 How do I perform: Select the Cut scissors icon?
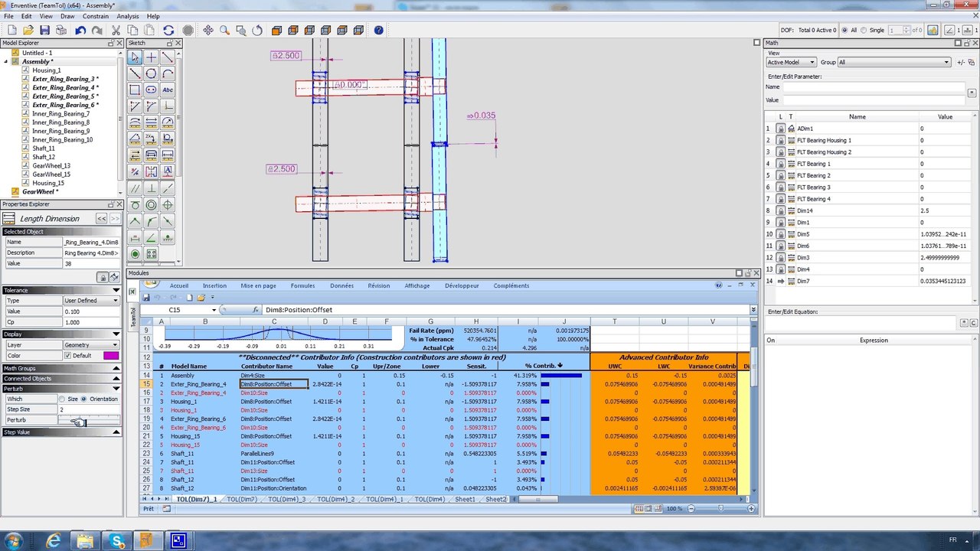click(x=116, y=31)
